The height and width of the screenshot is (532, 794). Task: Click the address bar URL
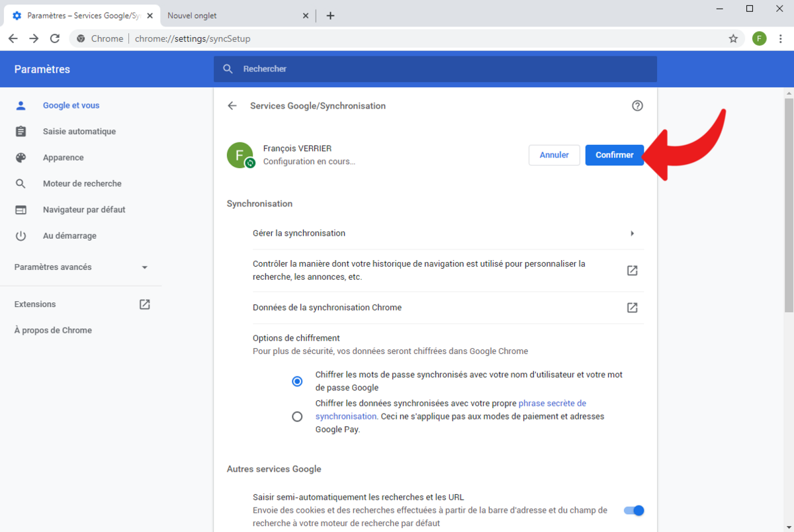[193, 38]
